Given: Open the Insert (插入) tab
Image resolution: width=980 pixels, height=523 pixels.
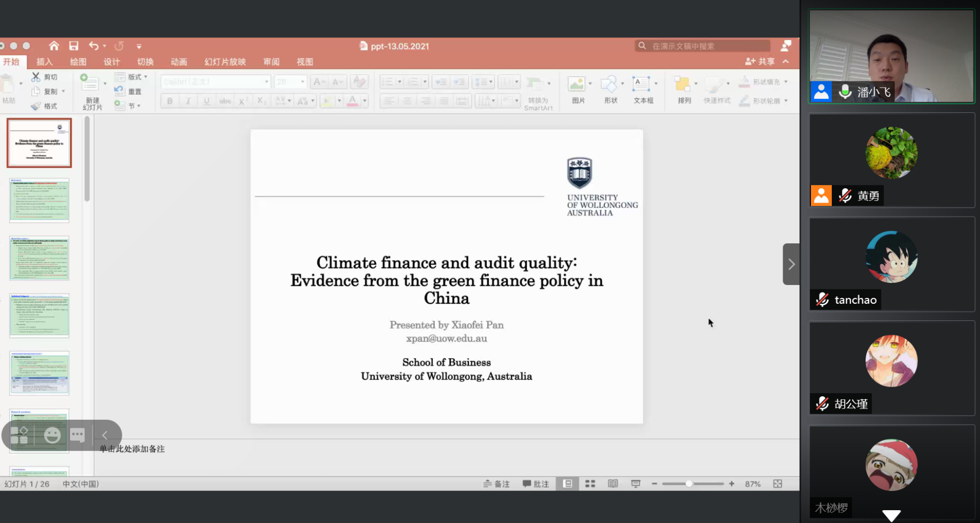Looking at the screenshot, I should pyautogui.click(x=44, y=61).
